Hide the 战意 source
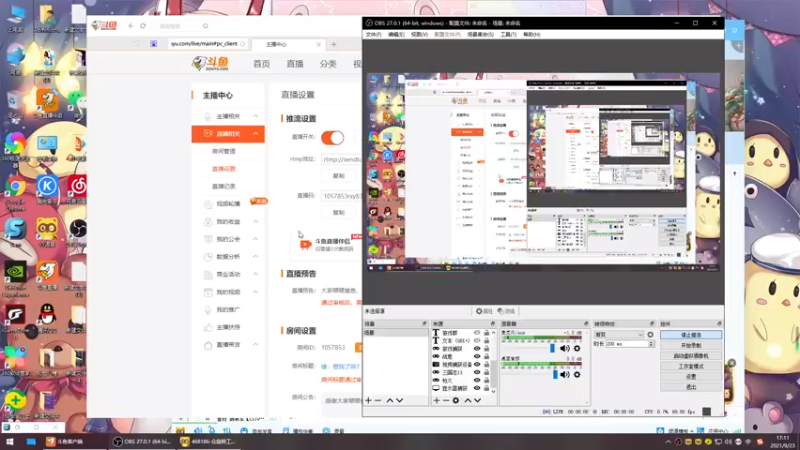The image size is (800, 450). tap(477, 356)
